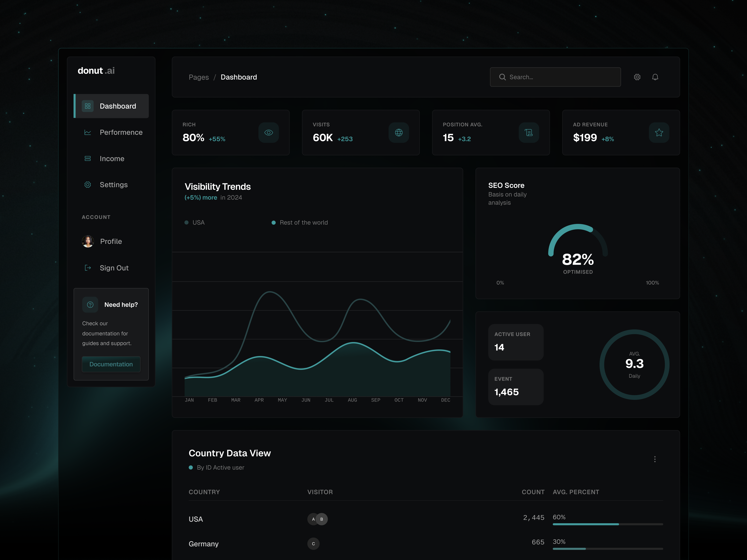Screen dimensions: 747x560
Task: Click the star icon on AD REVENUE card
Action: (659, 133)
